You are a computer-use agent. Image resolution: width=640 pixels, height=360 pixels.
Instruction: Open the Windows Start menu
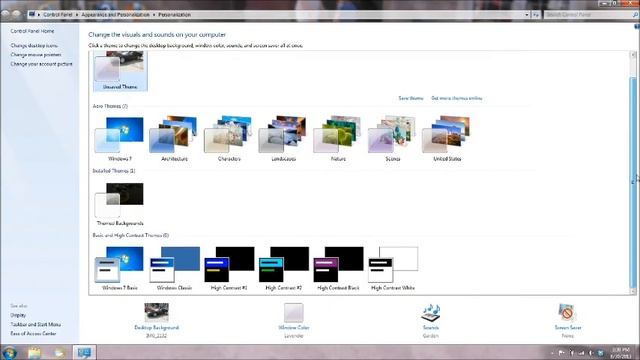[9, 352]
